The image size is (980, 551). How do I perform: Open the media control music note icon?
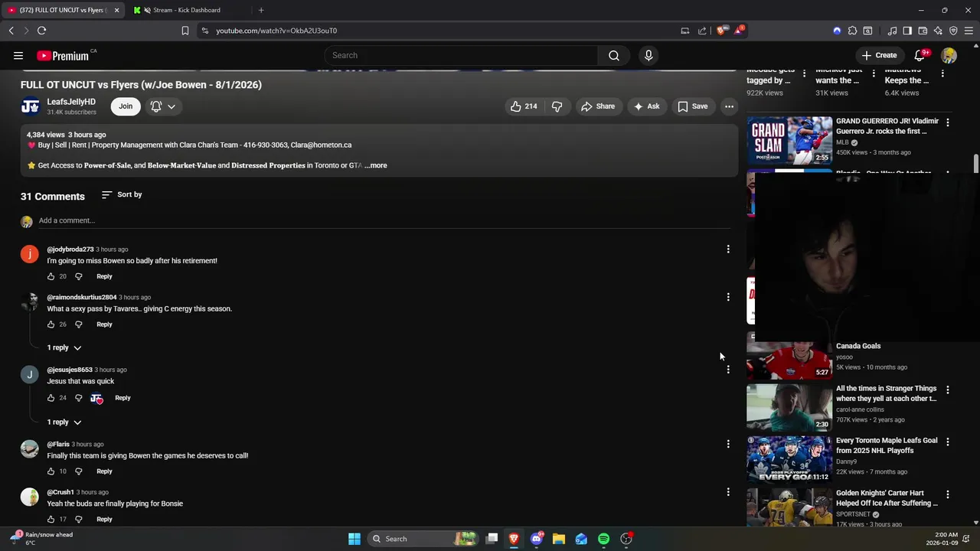click(892, 31)
